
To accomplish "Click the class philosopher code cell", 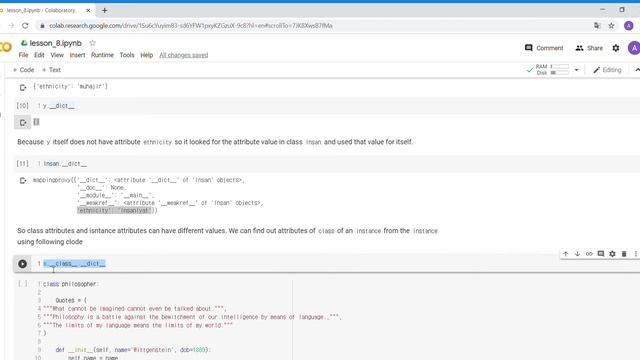I will click(327, 320).
